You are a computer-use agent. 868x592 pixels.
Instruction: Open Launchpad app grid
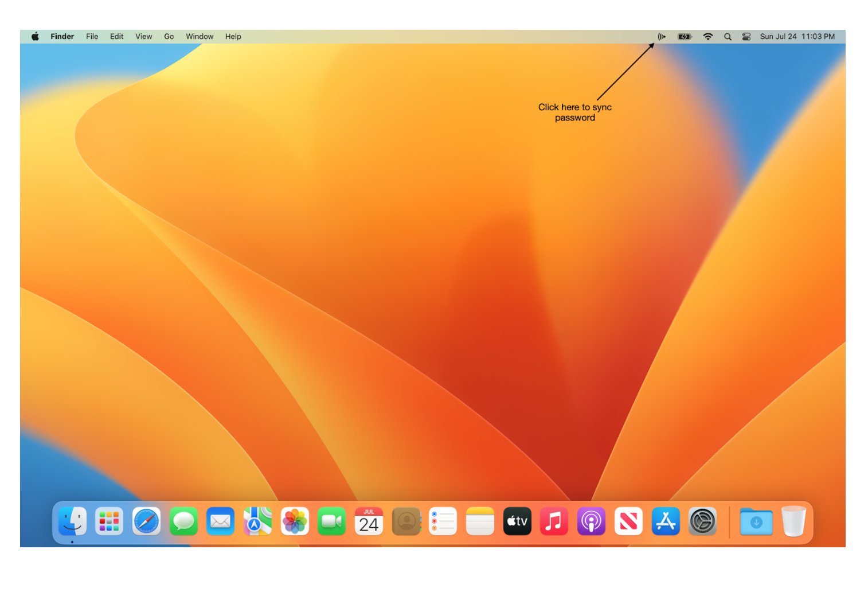click(x=109, y=521)
